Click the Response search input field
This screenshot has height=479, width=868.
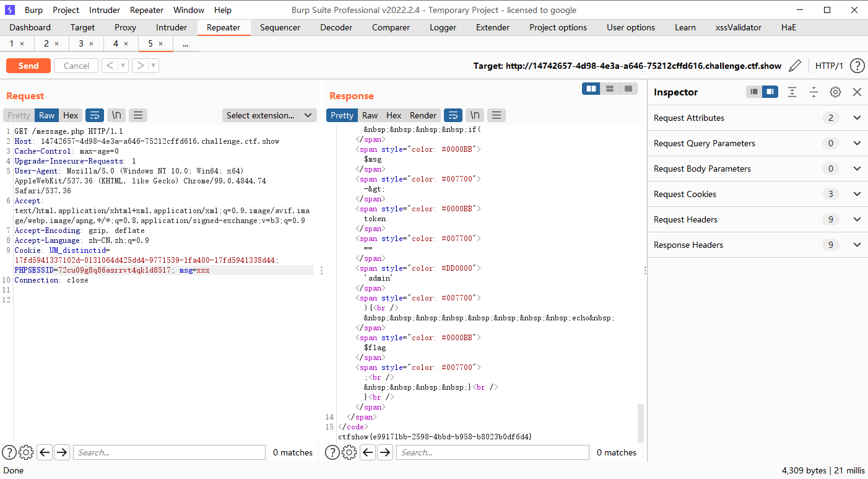493,452
